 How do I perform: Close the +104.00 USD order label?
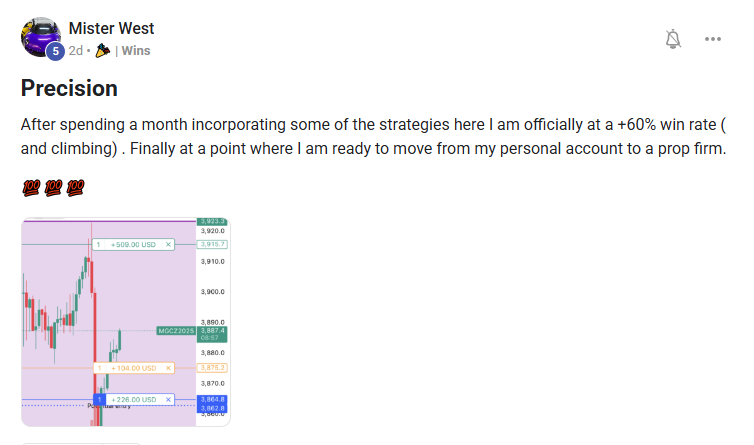click(x=168, y=368)
